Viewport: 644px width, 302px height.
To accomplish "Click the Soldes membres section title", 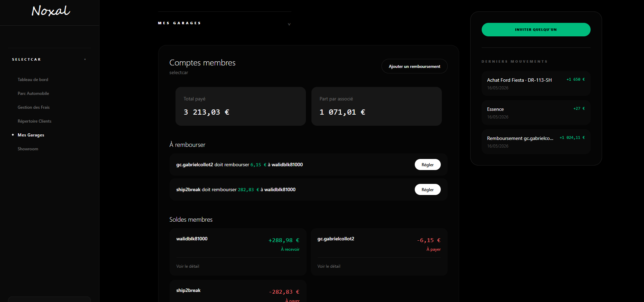I will pos(191,220).
